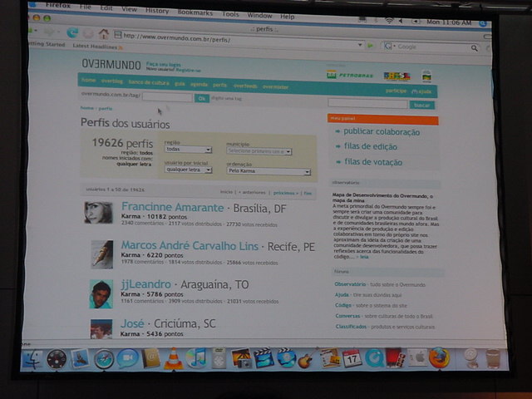This screenshot has width=532, height=399.
Task: Click the Registre-se signup link
Action: [189, 70]
